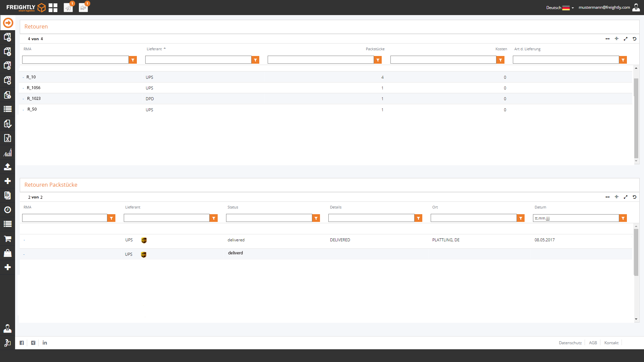Sort Retouren Packstücke by Status column header

(x=233, y=207)
